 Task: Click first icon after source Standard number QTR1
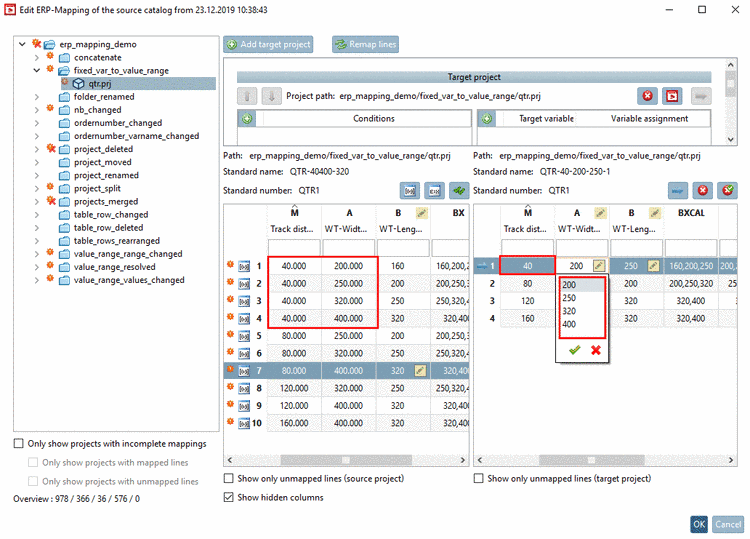(410, 190)
